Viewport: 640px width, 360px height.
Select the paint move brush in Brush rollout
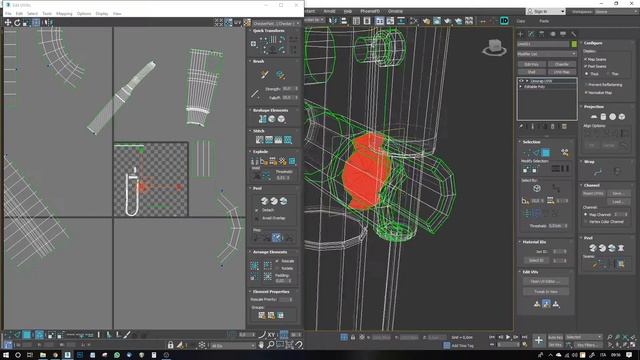tap(264, 75)
